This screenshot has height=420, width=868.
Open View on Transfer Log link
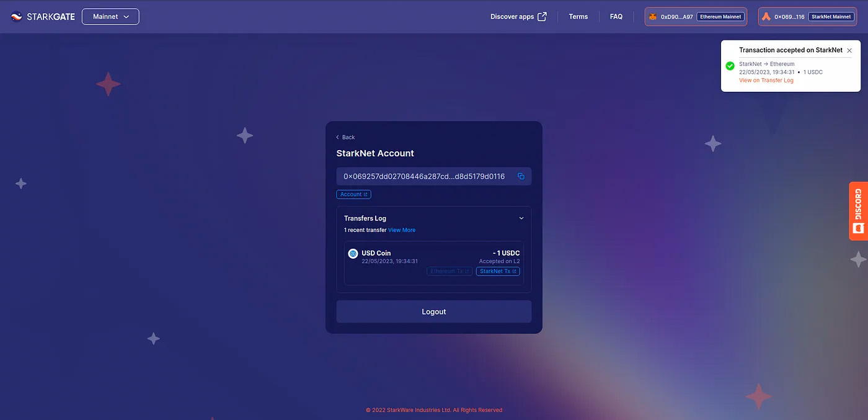(x=766, y=80)
